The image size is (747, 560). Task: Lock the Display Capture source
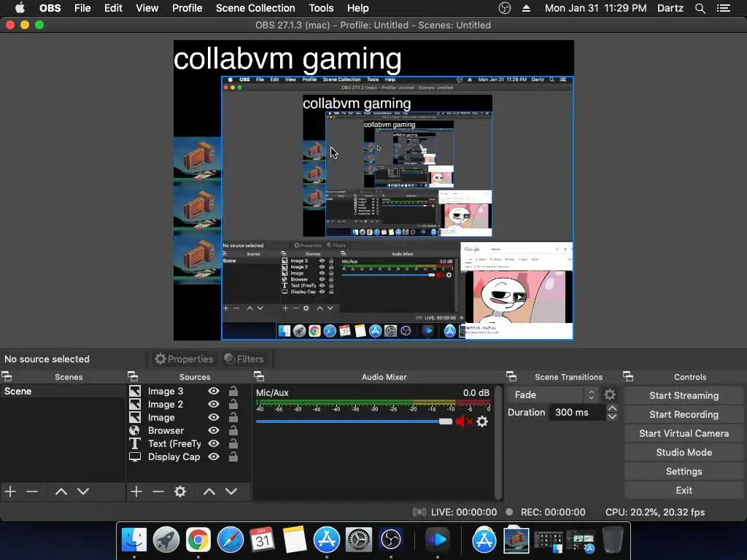233,456
